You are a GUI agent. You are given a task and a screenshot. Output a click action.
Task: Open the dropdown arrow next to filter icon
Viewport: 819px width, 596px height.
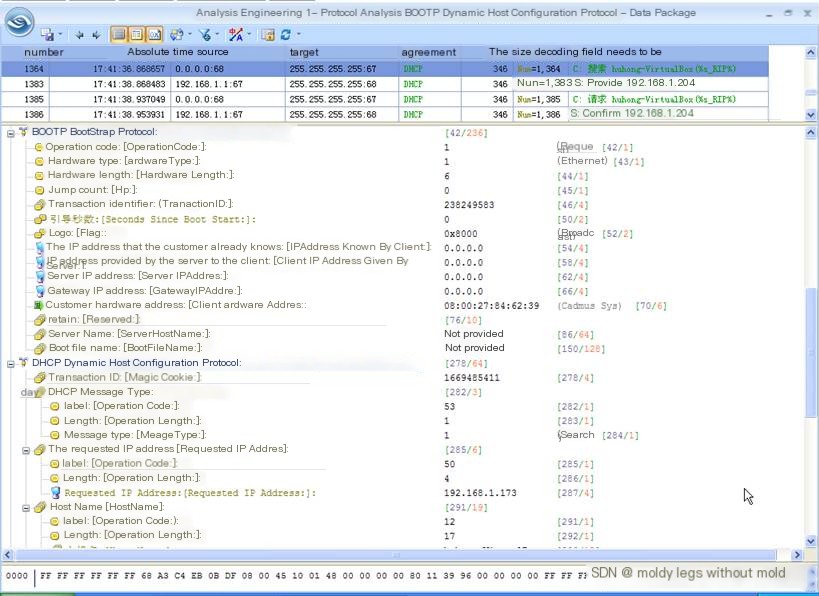pos(217,34)
